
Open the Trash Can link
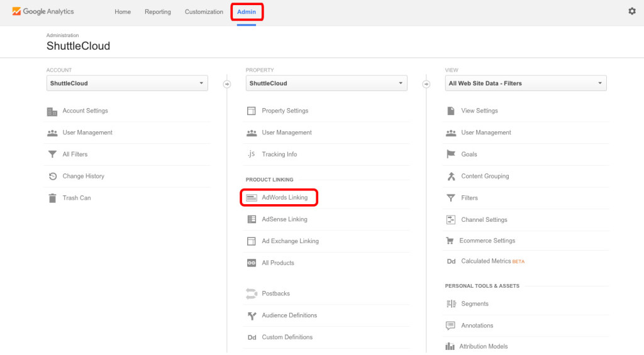point(76,198)
